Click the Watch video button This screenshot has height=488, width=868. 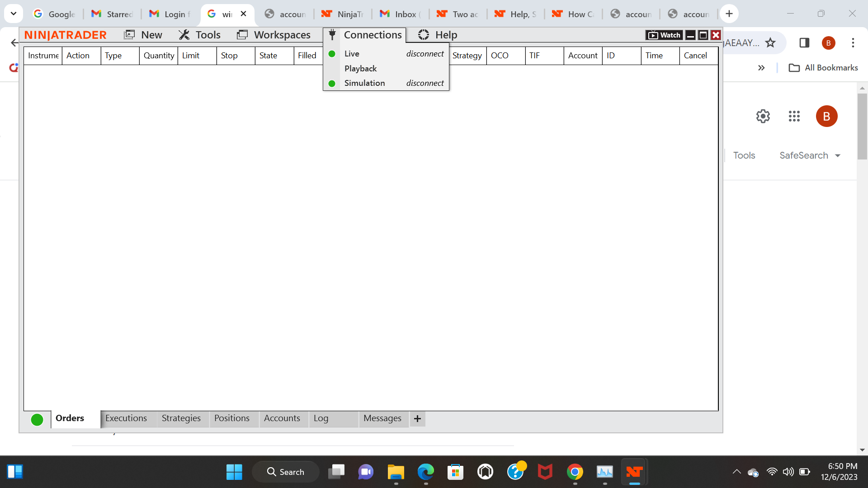[x=664, y=35]
